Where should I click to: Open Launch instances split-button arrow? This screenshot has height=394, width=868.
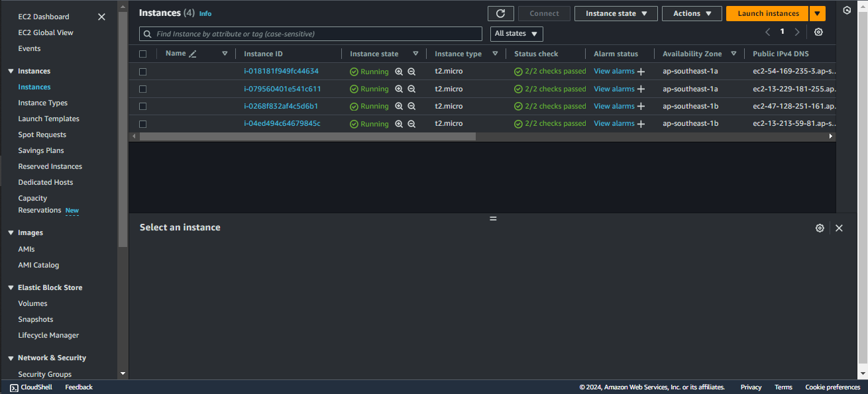[x=818, y=13]
